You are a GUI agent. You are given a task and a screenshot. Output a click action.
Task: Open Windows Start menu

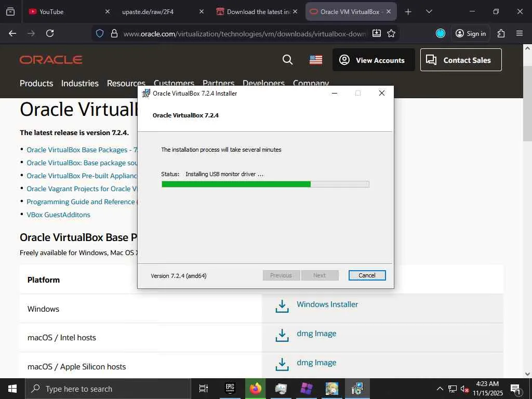coord(12,389)
